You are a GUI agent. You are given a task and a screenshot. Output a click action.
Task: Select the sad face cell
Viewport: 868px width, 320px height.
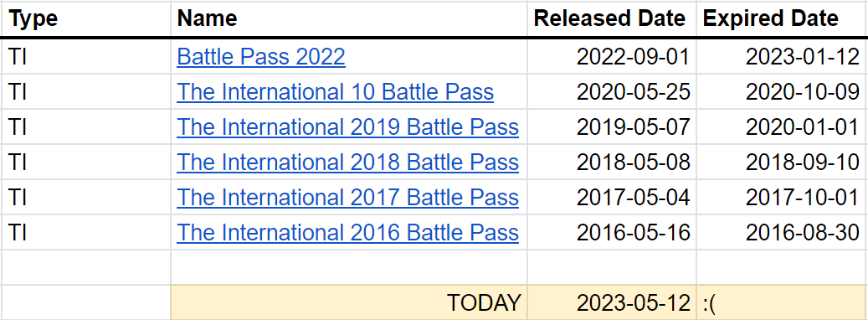click(782, 302)
